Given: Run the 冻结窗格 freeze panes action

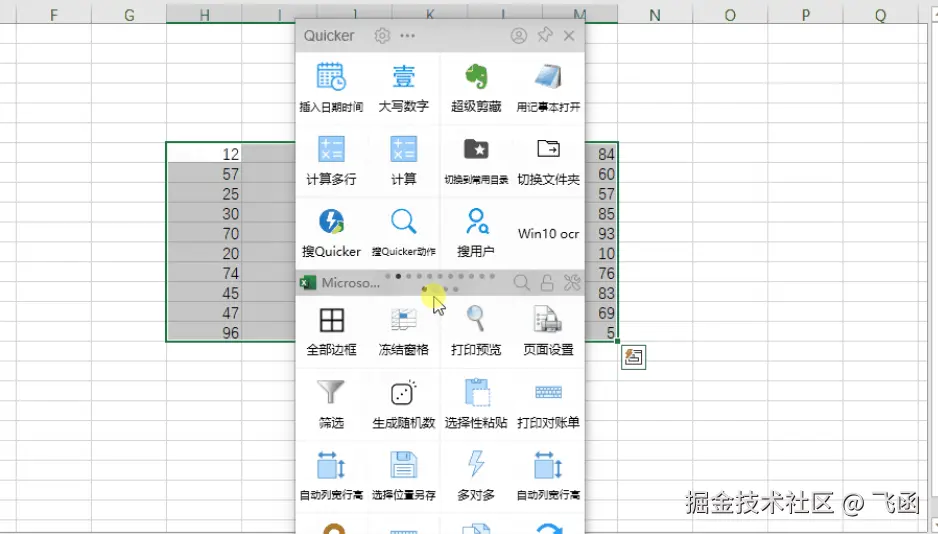Looking at the screenshot, I should (404, 331).
